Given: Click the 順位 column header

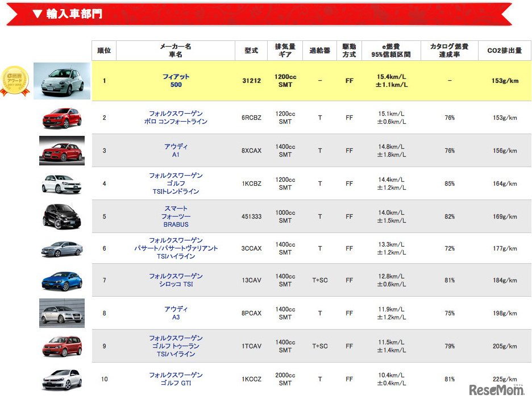Looking at the screenshot, I should pyautogui.click(x=104, y=51).
